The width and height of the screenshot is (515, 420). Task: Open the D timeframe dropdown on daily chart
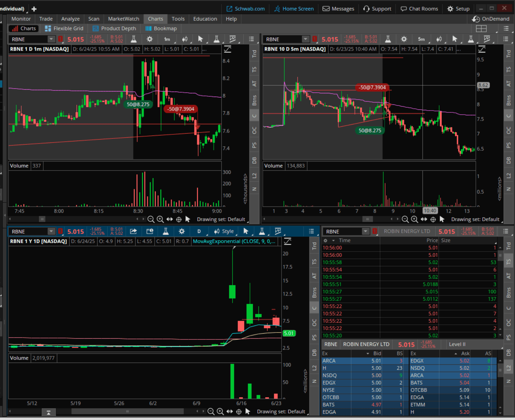(200, 231)
